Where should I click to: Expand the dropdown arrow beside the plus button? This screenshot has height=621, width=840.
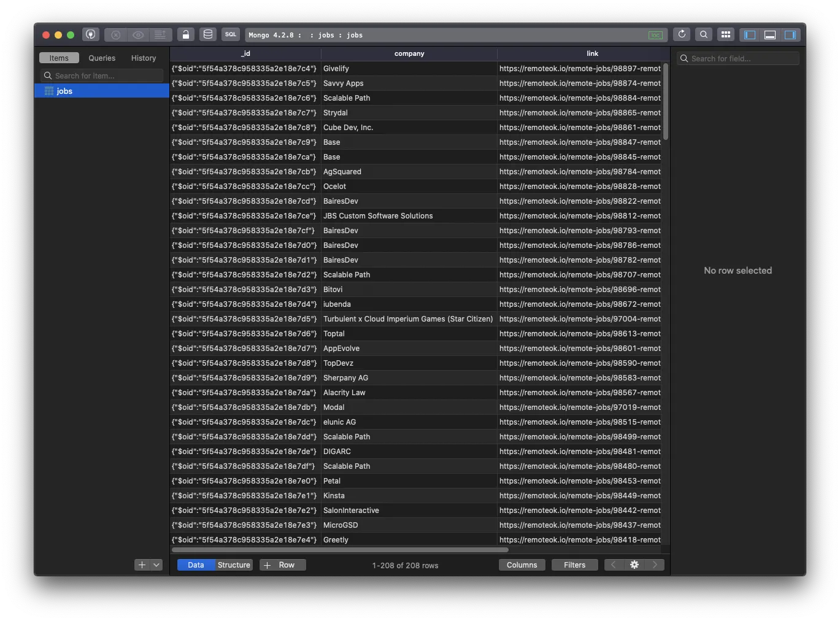click(x=156, y=565)
